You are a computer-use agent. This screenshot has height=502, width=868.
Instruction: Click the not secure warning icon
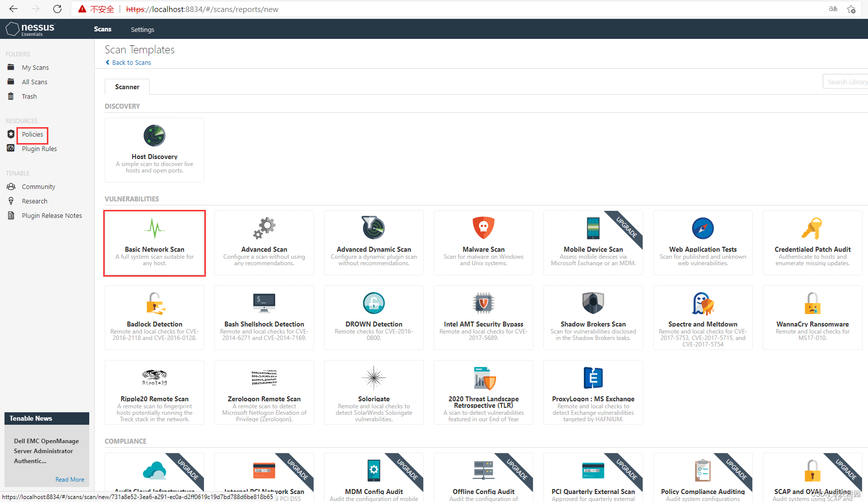coord(82,9)
